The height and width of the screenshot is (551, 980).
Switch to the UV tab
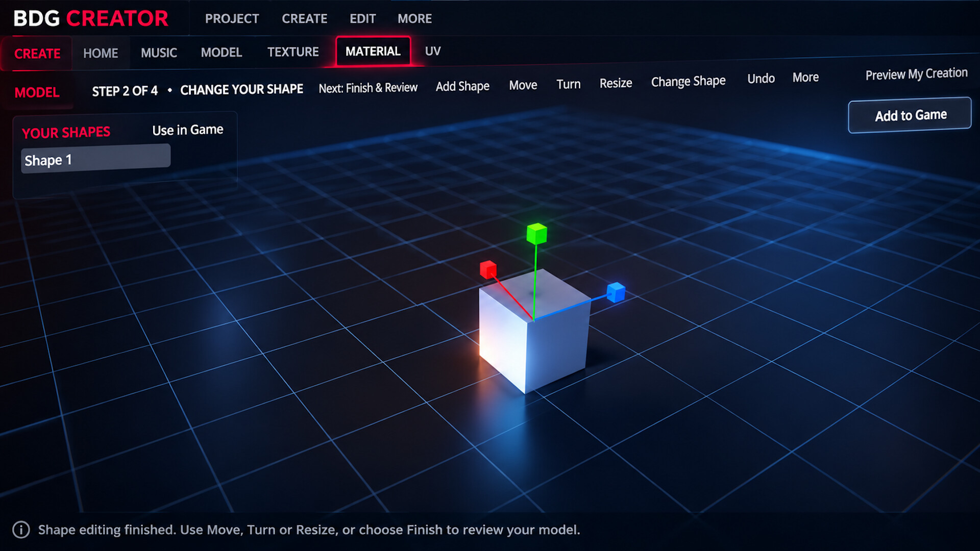click(x=433, y=51)
